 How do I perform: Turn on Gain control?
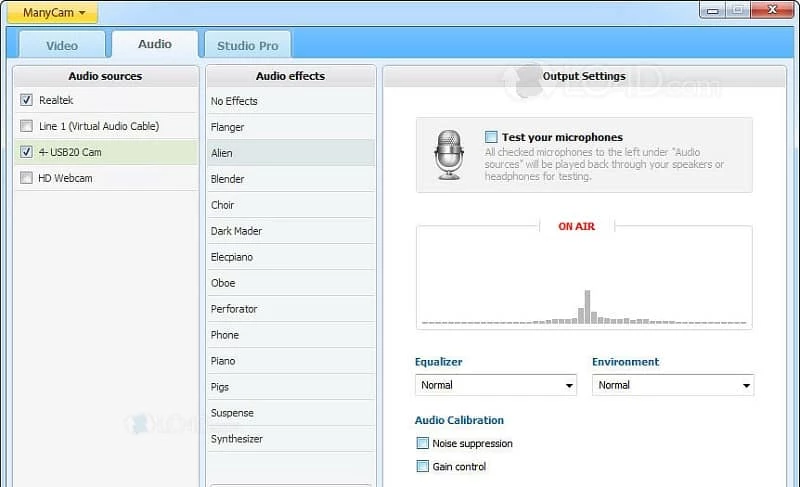(x=422, y=466)
